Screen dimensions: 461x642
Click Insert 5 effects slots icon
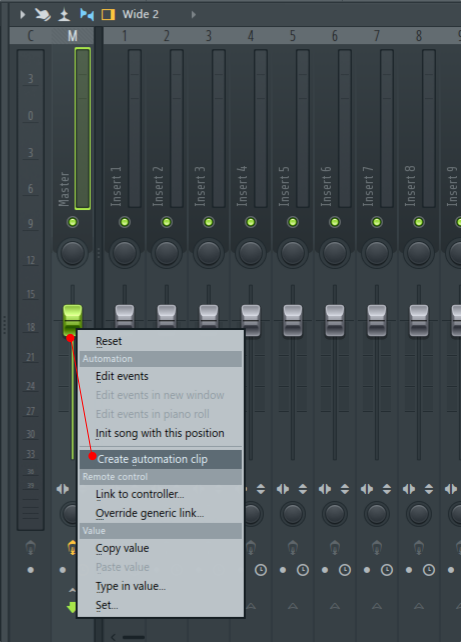click(293, 548)
